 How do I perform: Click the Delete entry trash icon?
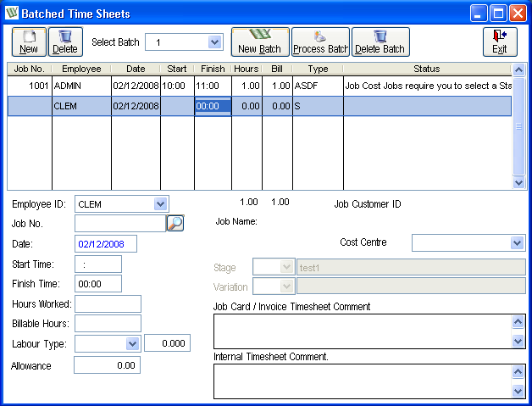pyautogui.click(x=64, y=42)
